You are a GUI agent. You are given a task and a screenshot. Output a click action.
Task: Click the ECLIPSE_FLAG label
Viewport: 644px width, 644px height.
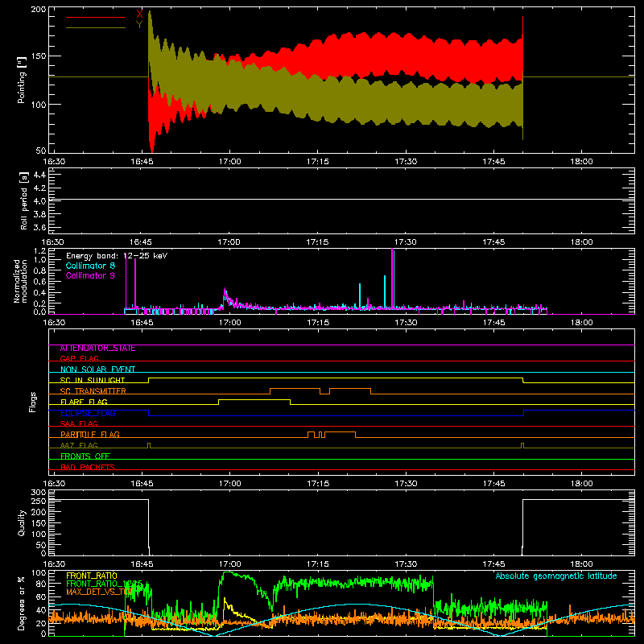tap(88, 413)
